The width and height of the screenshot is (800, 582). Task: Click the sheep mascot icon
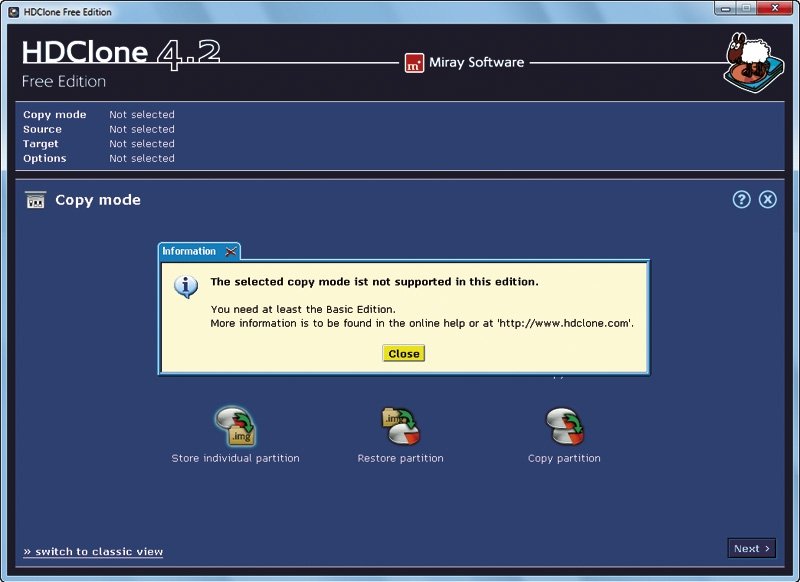pos(753,63)
